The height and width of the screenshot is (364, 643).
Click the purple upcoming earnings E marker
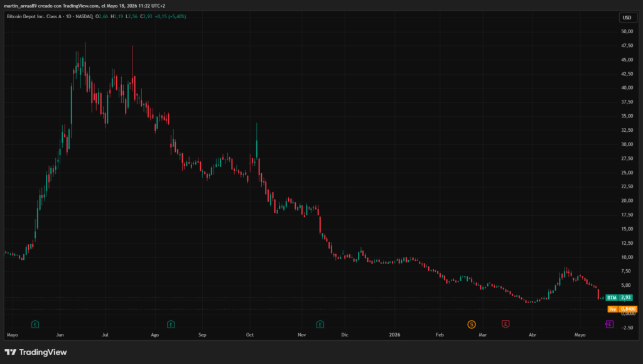[x=609, y=324]
